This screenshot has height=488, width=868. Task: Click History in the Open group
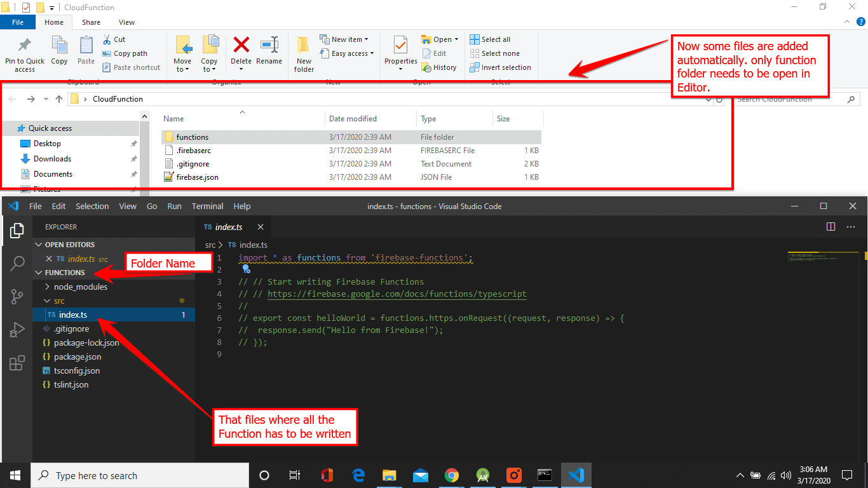click(x=439, y=67)
